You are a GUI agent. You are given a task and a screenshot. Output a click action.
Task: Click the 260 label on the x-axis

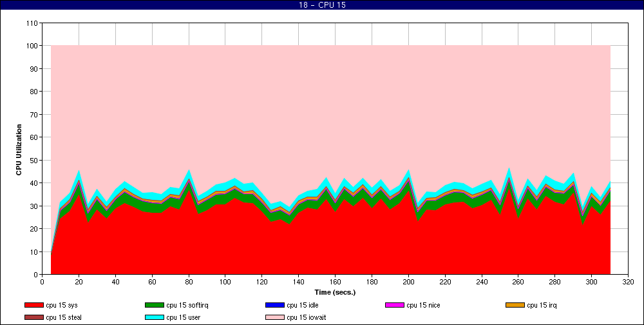(x=518, y=282)
